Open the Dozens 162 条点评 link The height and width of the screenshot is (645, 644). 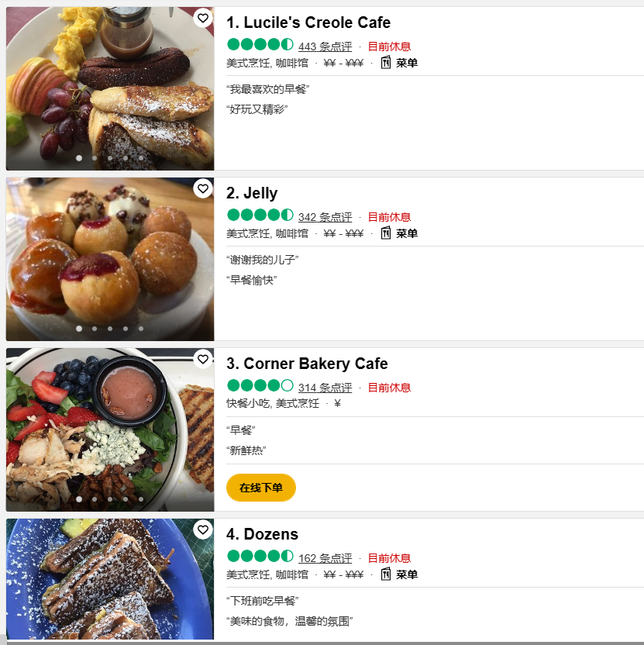pyautogui.click(x=325, y=558)
